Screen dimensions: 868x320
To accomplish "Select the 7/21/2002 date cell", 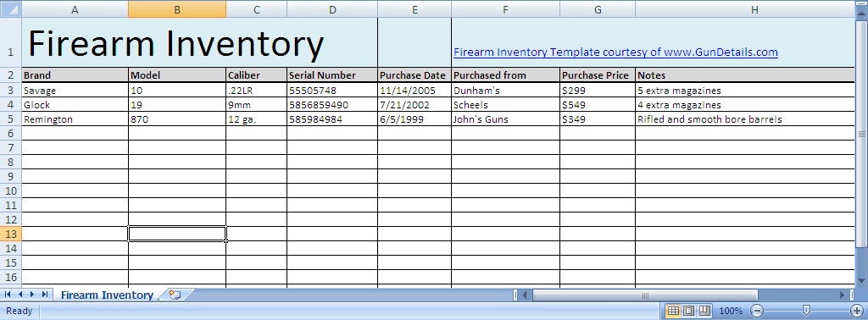I will 415,104.
